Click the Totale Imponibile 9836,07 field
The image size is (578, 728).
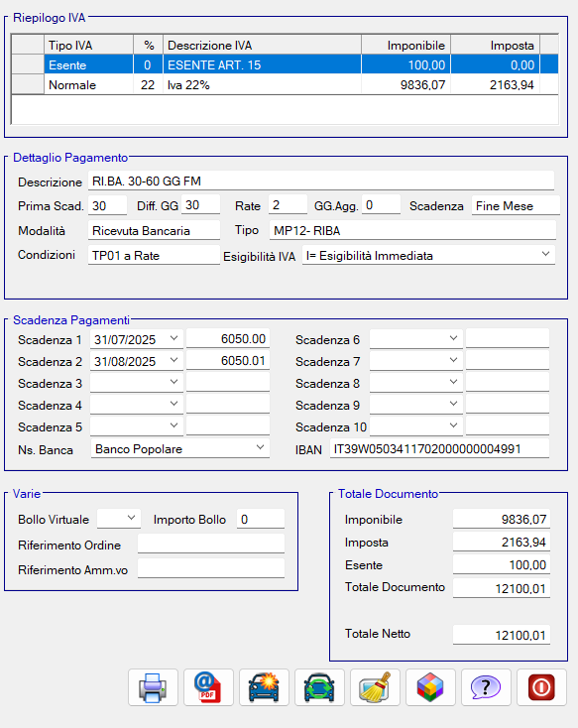click(502, 519)
